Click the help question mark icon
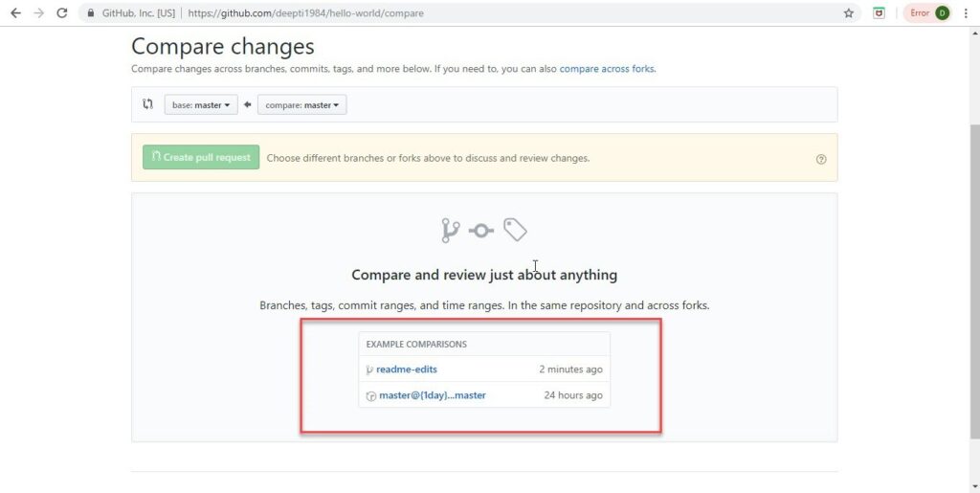The image size is (980, 493). [821, 159]
